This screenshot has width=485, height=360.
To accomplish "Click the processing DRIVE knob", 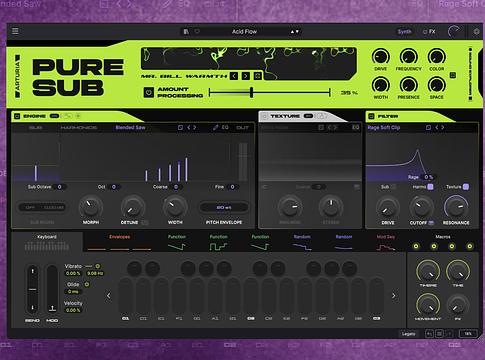I will pos(380,57).
